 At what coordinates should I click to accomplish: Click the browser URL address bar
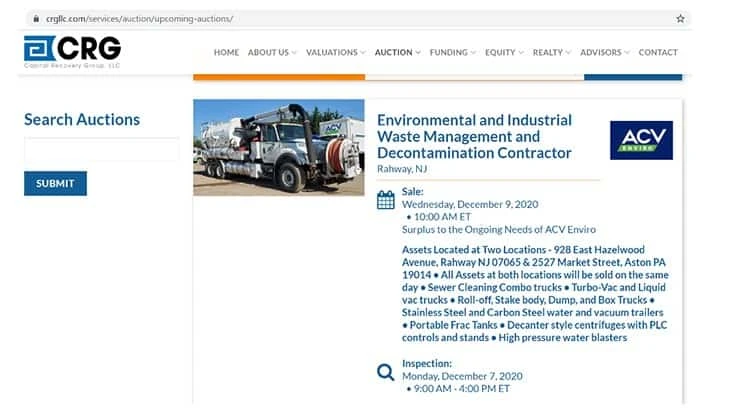pos(357,19)
